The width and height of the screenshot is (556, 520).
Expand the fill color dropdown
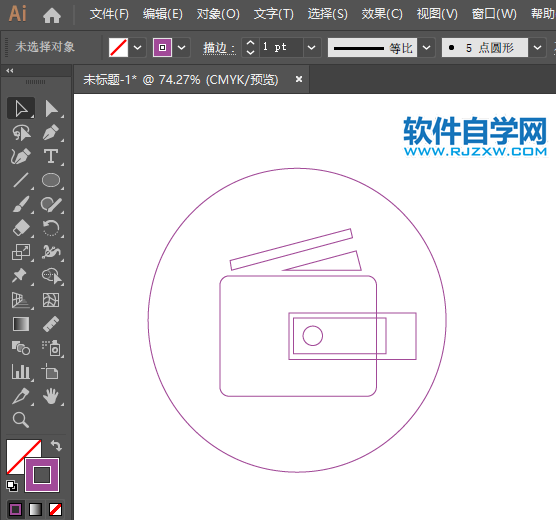pos(138,48)
